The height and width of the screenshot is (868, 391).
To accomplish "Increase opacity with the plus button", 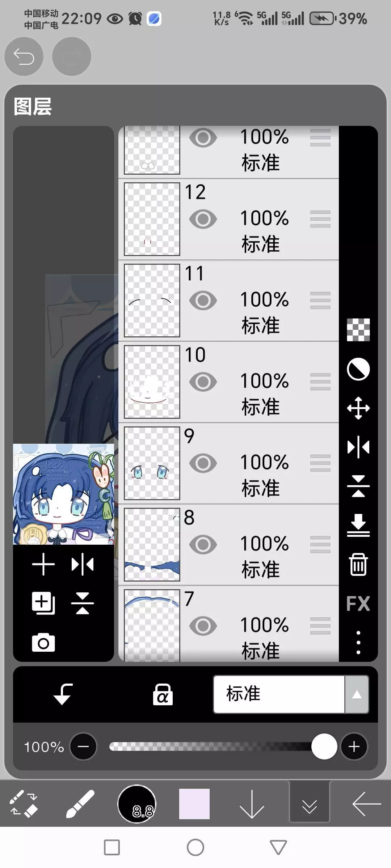I will pos(354,746).
